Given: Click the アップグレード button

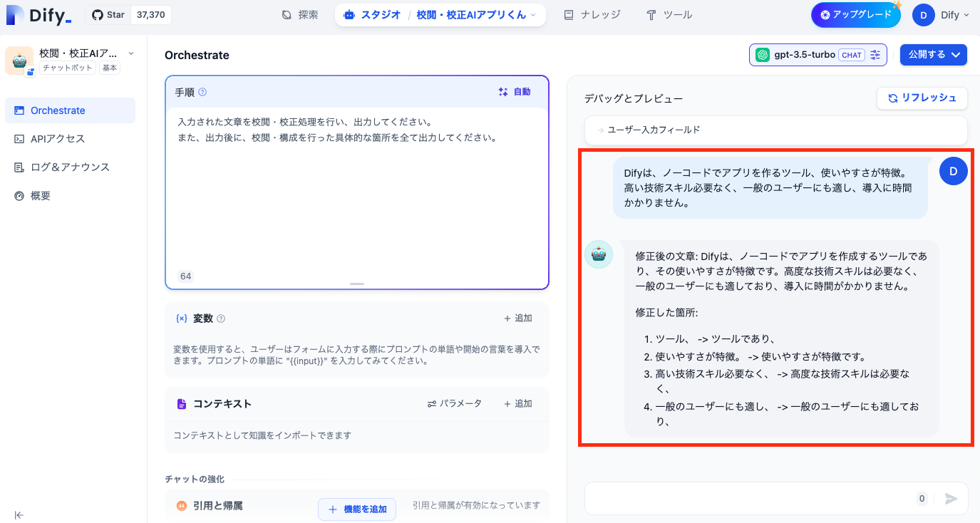Looking at the screenshot, I should [x=855, y=14].
